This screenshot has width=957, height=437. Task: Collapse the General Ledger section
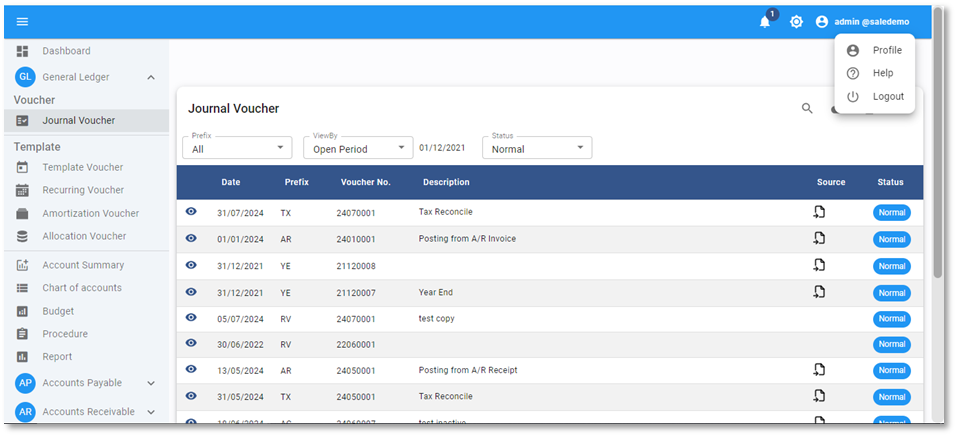pyautogui.click(x=151, y=77)
